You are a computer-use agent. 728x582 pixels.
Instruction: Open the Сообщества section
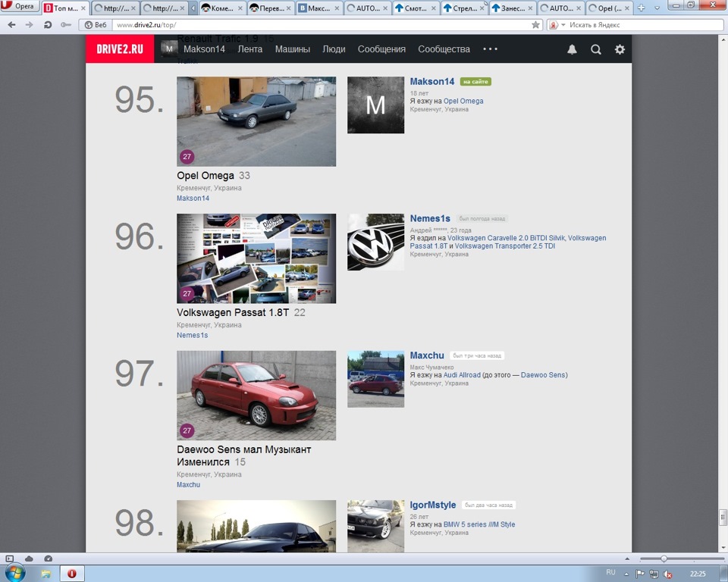(444, 48)
